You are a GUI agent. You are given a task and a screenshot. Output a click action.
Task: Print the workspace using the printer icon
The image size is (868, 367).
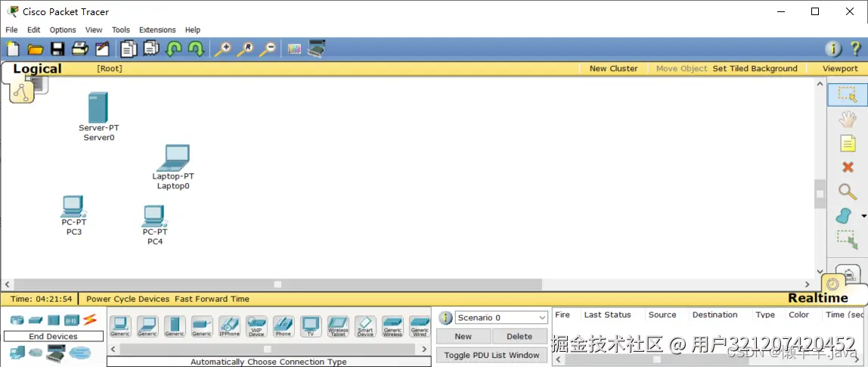coord(80,49)
